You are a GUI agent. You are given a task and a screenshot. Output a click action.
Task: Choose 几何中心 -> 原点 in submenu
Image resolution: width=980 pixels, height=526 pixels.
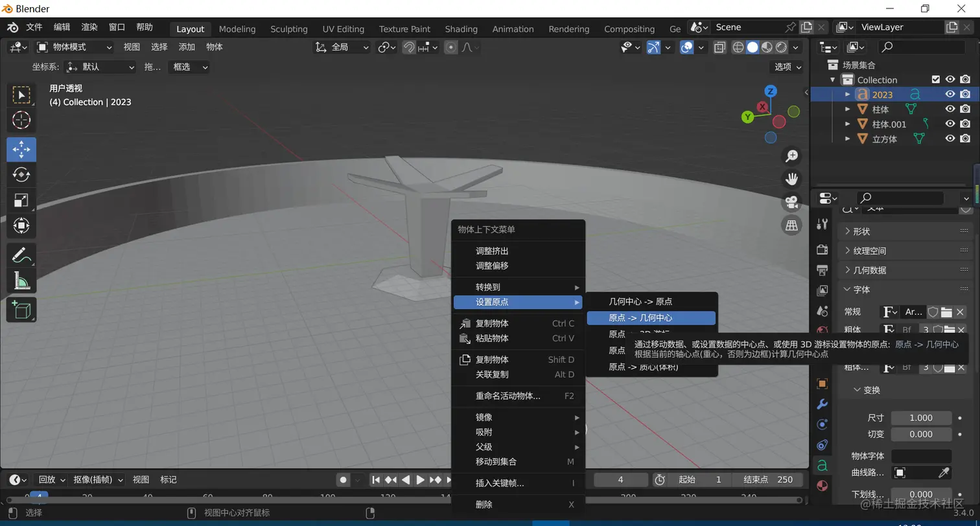651,302
